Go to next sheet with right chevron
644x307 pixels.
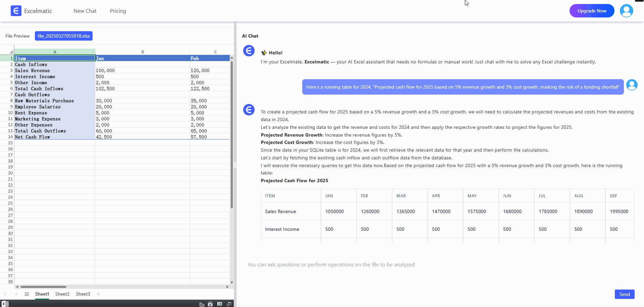[16, 294]
